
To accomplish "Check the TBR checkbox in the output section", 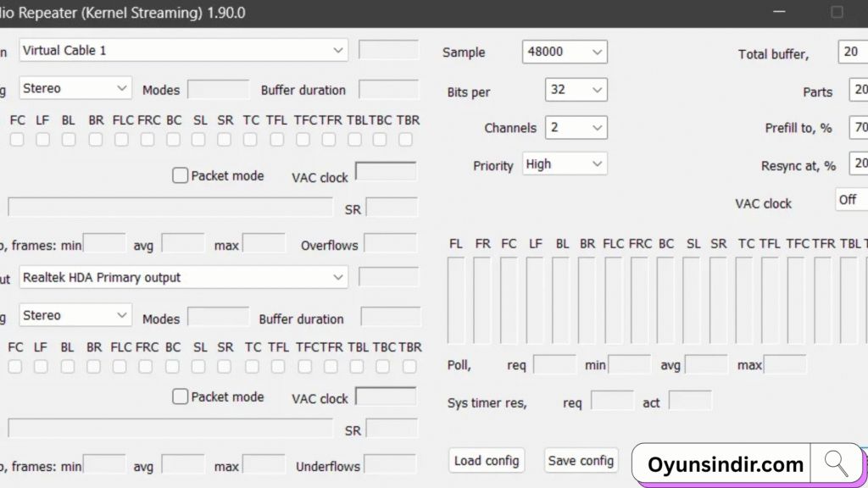I will tap(409, 365).
